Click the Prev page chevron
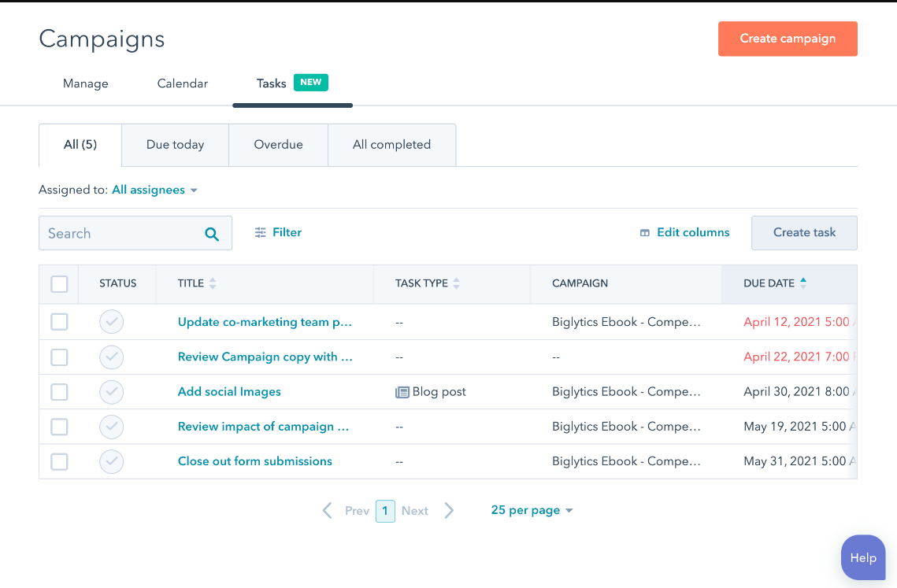The image size is (897, 588). click(327, 510)
